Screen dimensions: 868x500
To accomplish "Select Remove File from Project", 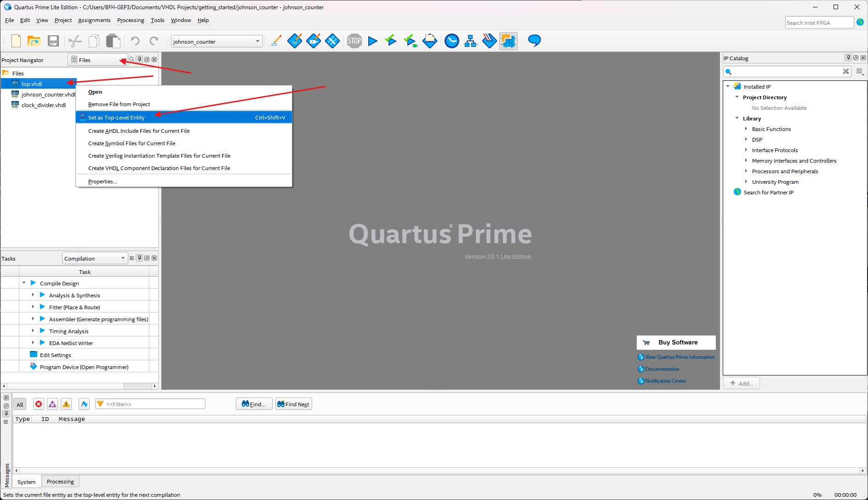I will click(184, 104).
